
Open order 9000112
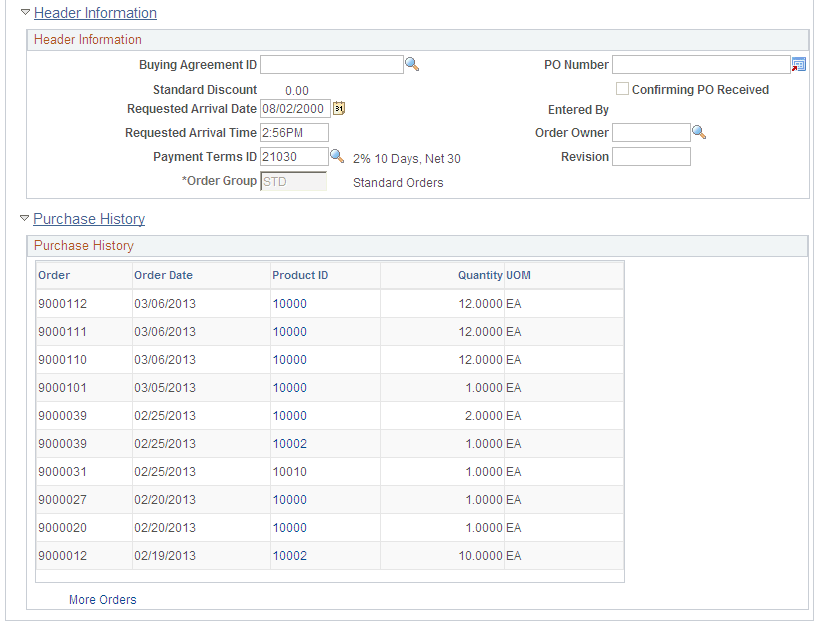pos(61,303)
